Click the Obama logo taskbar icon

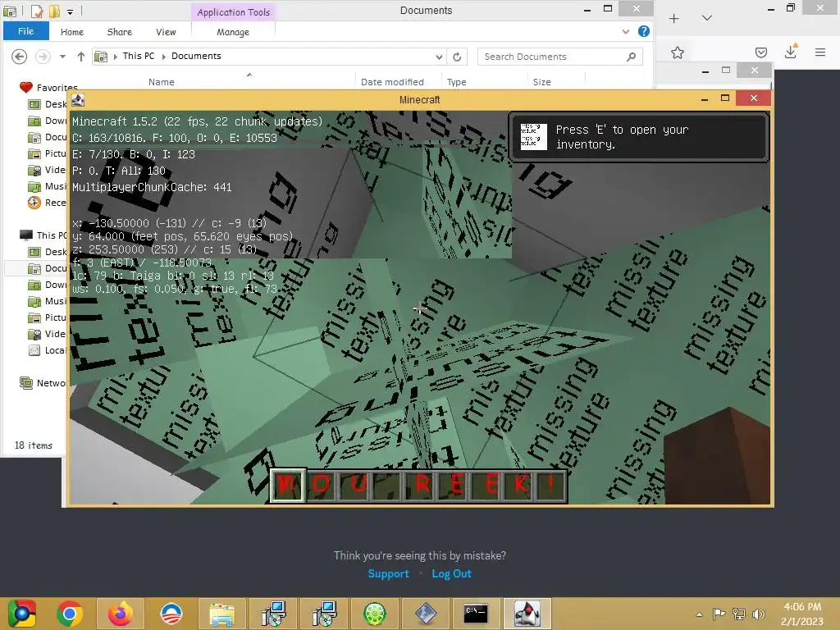(171, 614)
